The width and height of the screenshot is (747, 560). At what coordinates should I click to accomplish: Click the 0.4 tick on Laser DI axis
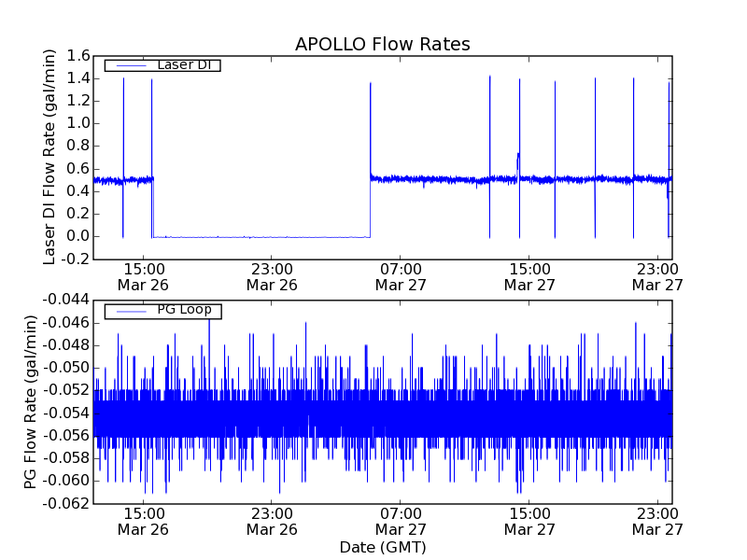click(x=78, y=191)
